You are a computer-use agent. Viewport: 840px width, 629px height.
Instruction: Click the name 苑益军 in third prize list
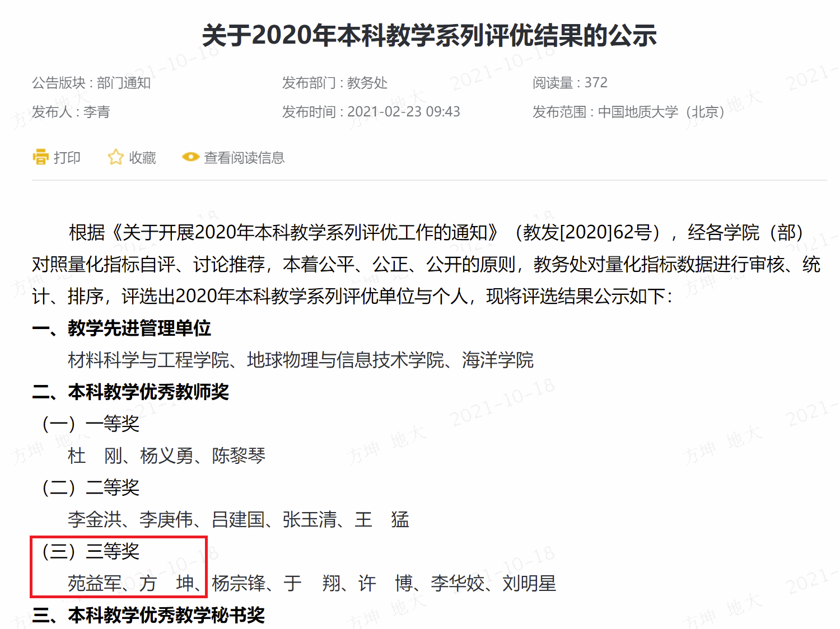[95, 583]
